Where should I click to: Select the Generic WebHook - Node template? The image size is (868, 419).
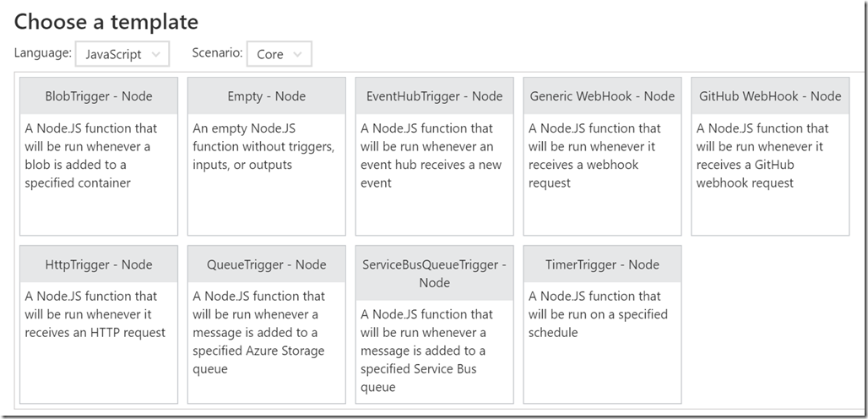602,96
